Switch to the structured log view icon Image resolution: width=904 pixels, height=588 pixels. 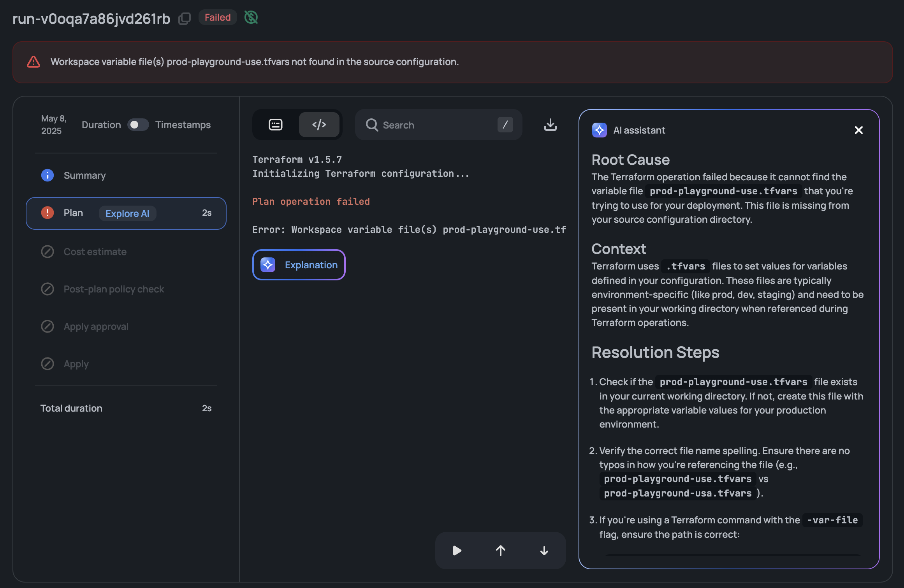[x=276, y=125]
